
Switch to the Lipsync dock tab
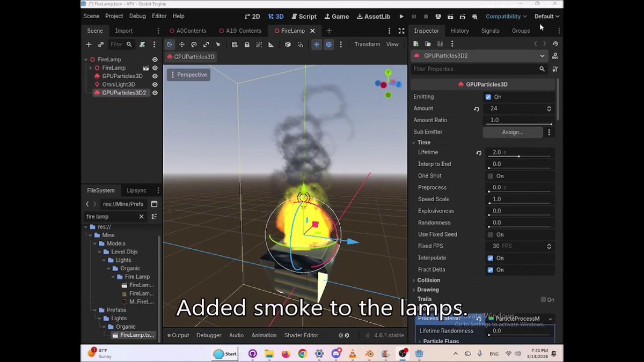(x=136, y=190)
